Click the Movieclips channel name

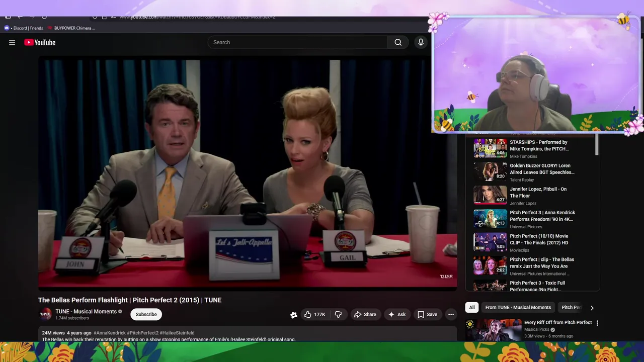point(519,250)
